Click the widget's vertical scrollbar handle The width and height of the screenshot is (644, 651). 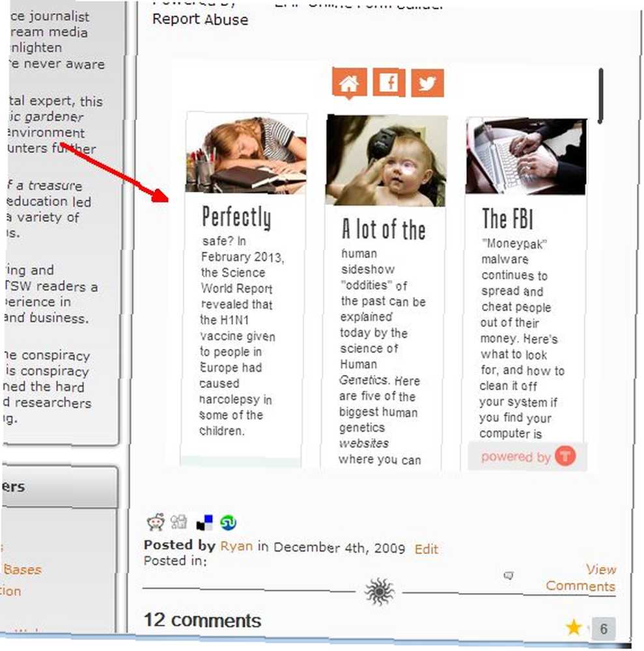[600, 96]
